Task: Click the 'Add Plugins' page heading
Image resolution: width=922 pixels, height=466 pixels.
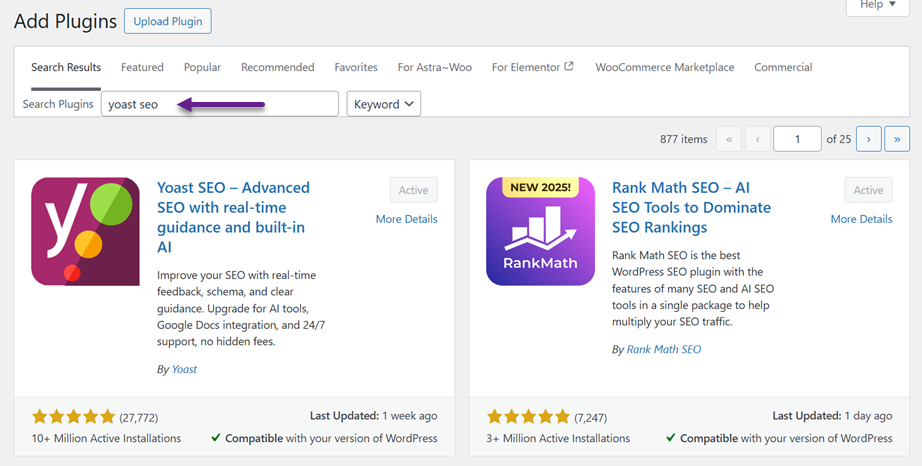Action: point(65,21)
